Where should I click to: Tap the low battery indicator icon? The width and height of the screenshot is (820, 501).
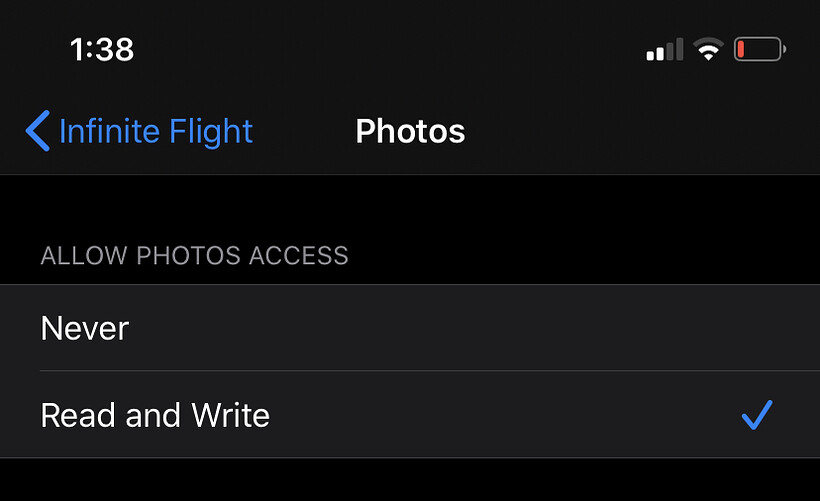pyautogui.click(x=760, y=49)
